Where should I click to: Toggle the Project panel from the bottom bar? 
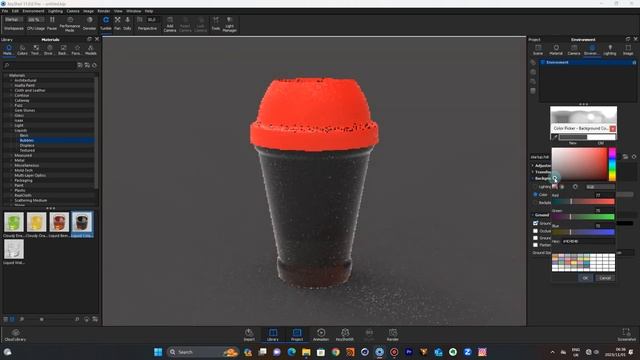coord(297,335)
